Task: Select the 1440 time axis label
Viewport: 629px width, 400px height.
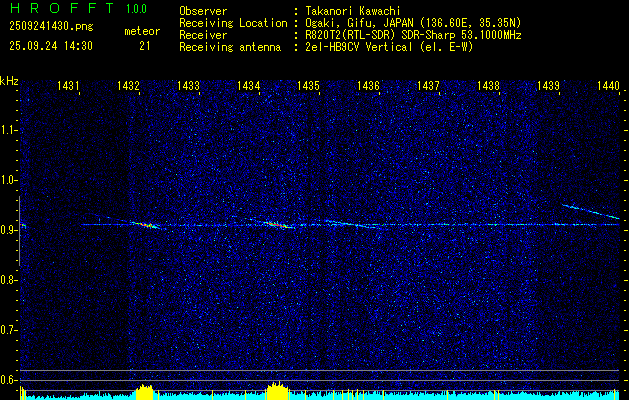Action: [x=608, y=85]
